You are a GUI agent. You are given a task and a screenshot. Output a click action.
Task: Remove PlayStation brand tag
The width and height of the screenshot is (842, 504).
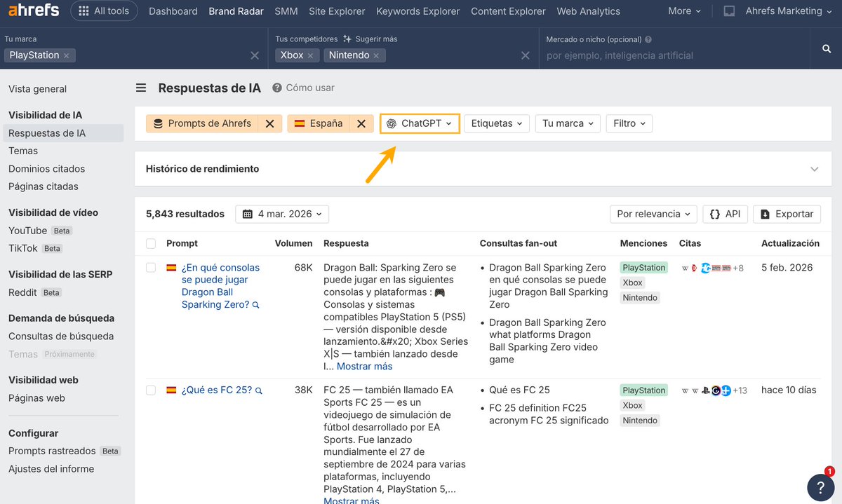pos(67,55)
